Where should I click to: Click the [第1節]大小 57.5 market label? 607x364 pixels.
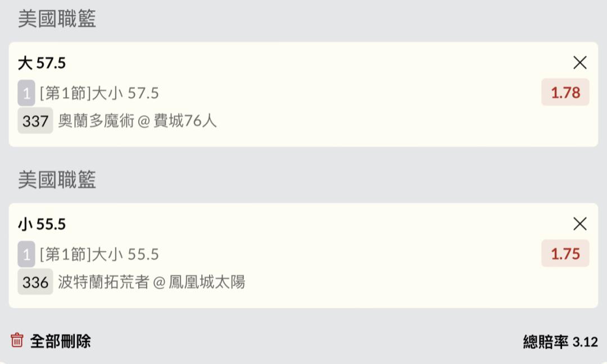click(x=99, y=93)
